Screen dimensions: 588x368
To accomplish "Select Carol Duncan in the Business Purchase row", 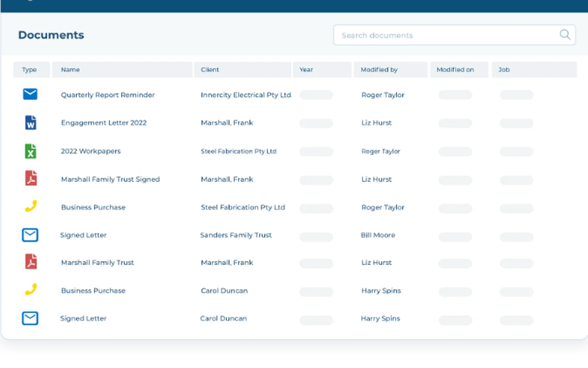I will click(224, 291).
